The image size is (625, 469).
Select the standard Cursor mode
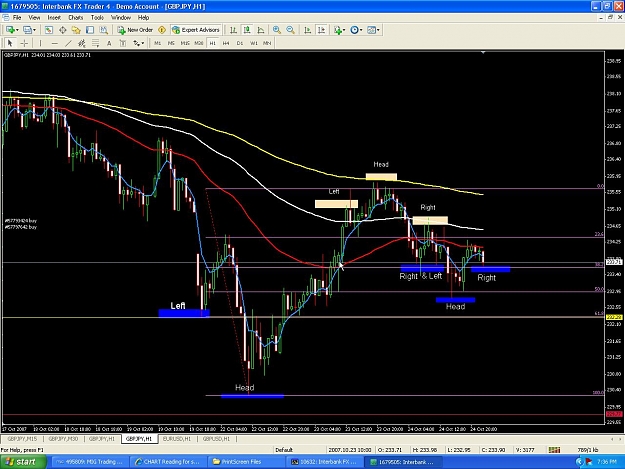[10, 43]
